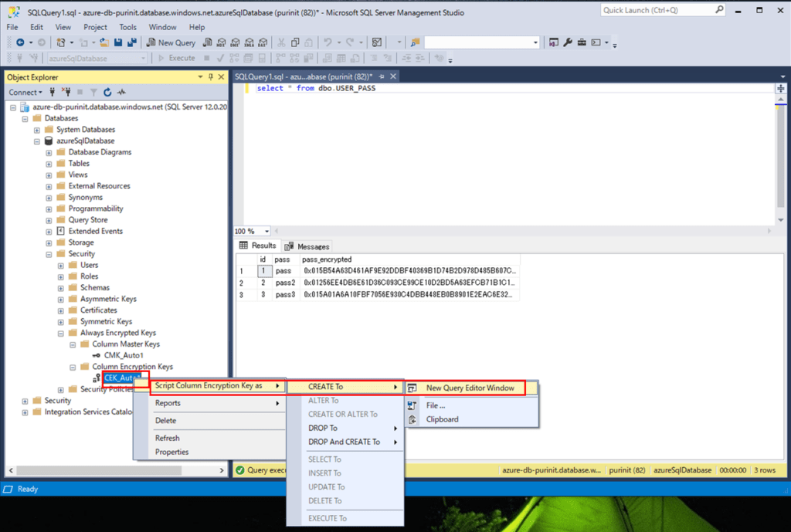Click Refresh in the context menu
This screenshot has height=532, width=791.
tap(217, 439)
